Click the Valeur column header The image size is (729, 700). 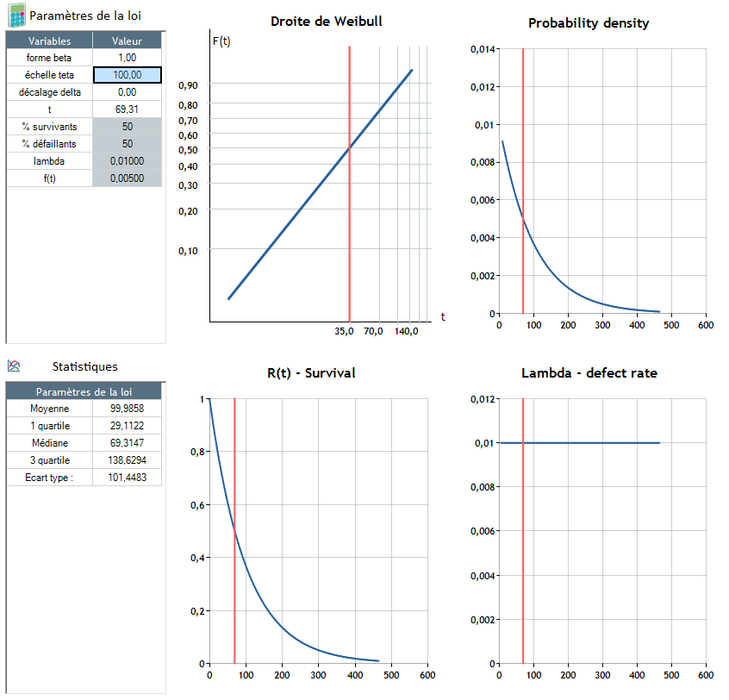click(127, 41)
